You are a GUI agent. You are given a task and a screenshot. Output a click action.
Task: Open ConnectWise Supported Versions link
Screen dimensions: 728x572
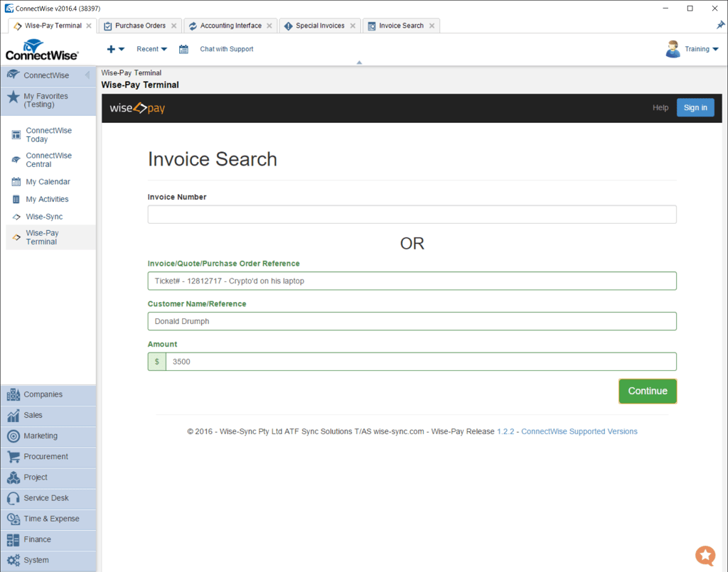coord(579,431)
